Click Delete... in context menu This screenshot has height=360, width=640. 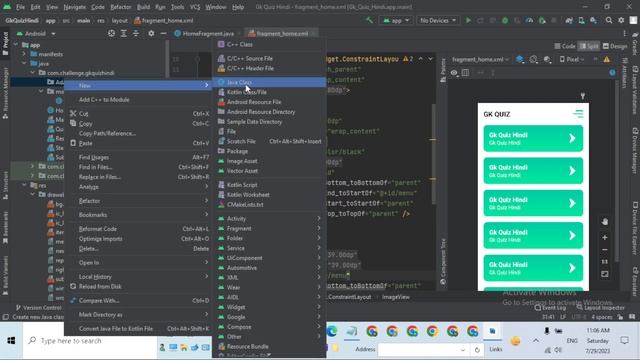point(138,249)
